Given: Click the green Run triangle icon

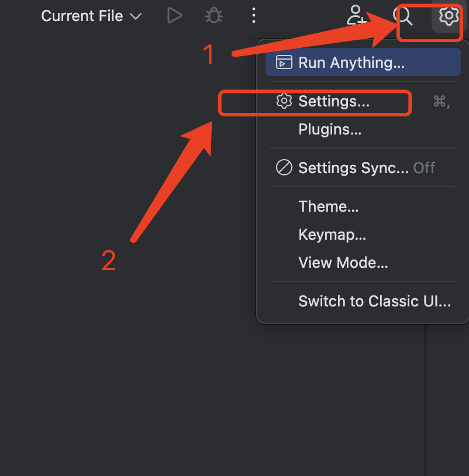Looking at the screenshot, I should pos(174,16).
